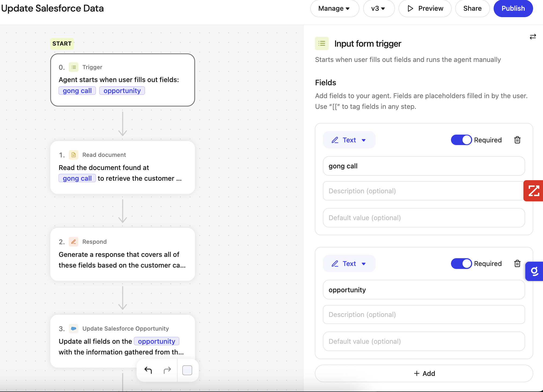Image resolution: width=543 pixels, height=392 pixels.
Task: Add a new field with the Add button
Action: pyautogui.click(x=424, y=373)
